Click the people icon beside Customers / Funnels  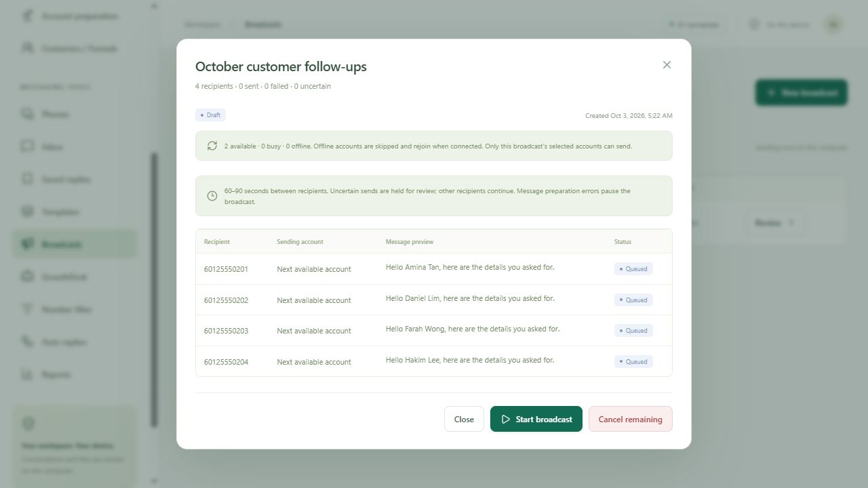point(28,48)
